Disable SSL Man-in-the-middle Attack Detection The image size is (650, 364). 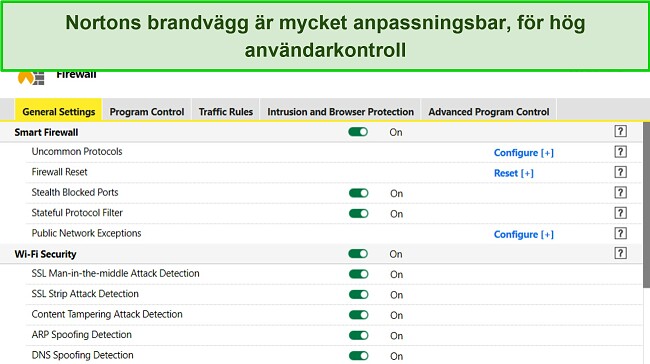(x=359, y=274)
